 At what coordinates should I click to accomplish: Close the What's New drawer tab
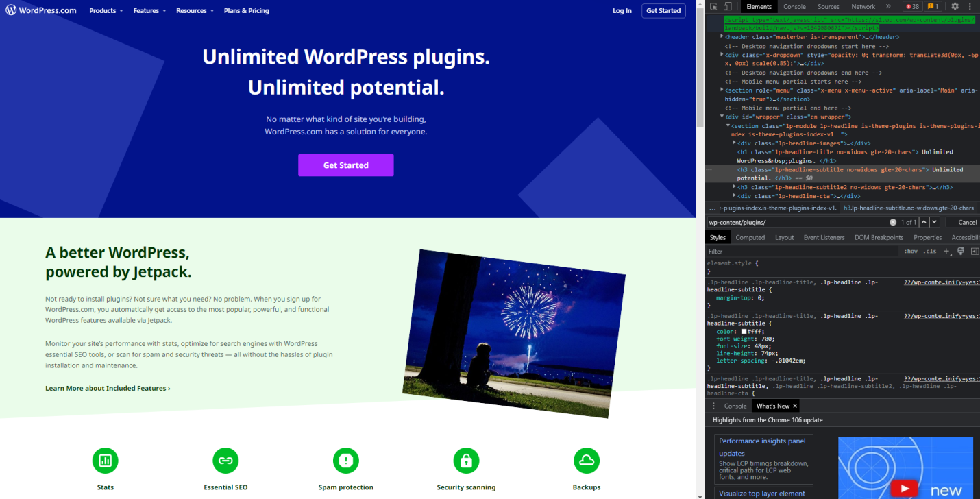[x=795, y=406]
